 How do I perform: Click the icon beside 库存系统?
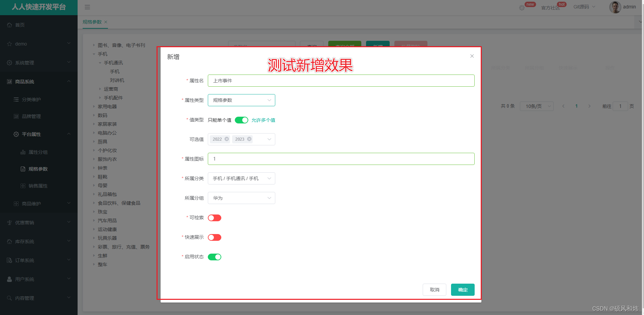pyautogui.click(x=9, y=241)
